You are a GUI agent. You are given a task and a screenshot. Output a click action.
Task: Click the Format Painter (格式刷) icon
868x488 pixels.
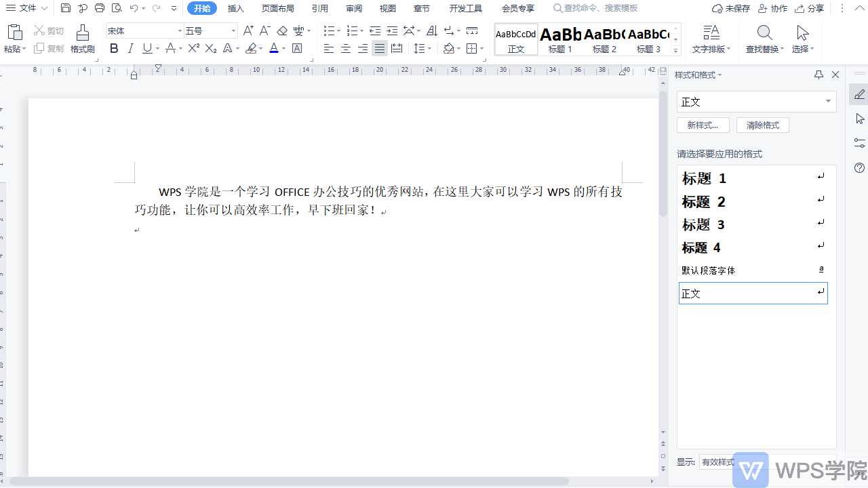click(82, 33)
